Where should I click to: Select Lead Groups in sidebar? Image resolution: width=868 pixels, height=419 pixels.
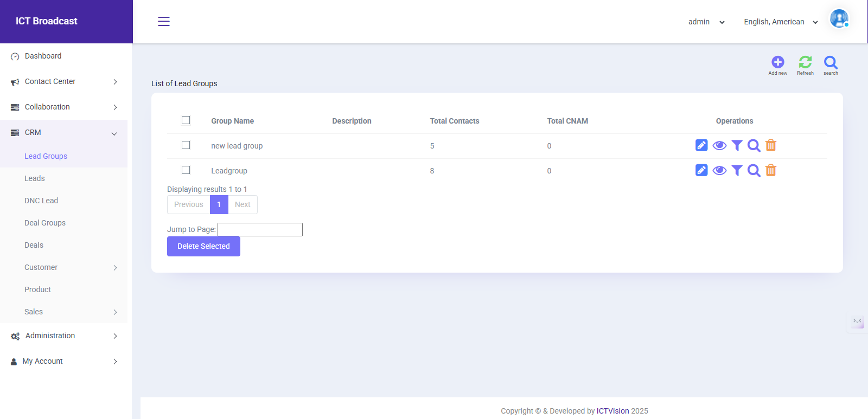tap(46, 156)
